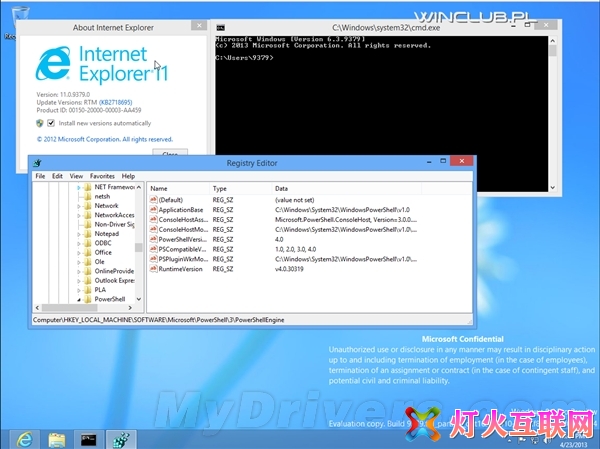Click the Data column header
Viewport: 600px width, 449px height.
[282, 188]
